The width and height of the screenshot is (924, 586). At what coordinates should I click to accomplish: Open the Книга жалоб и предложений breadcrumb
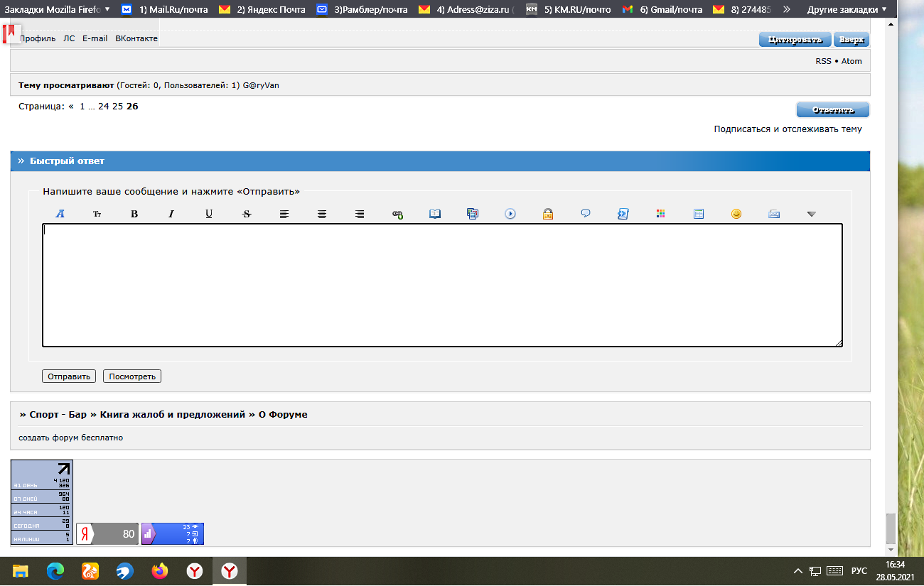(x=173, y=414)
